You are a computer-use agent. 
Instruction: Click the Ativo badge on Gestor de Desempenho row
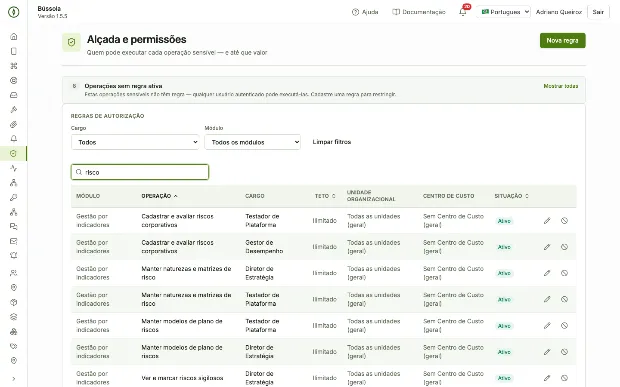pos(504,247)
